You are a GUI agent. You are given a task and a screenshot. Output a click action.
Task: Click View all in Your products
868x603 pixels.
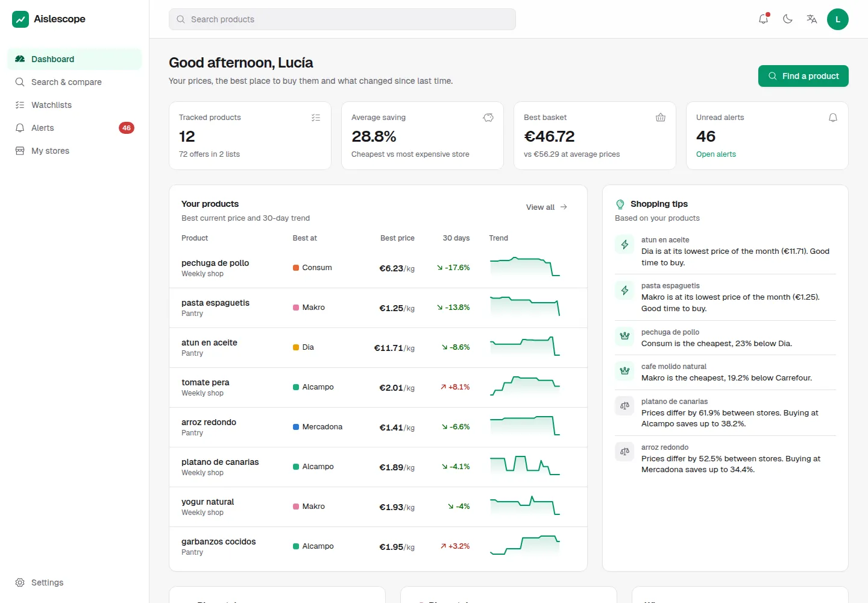pyautogui.click(x=547, y=207)
